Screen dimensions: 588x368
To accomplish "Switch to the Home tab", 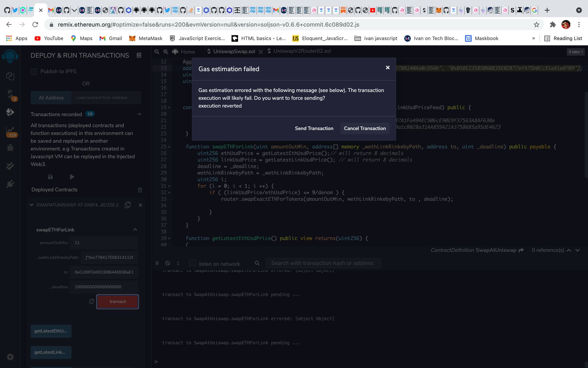I will 187,52.
